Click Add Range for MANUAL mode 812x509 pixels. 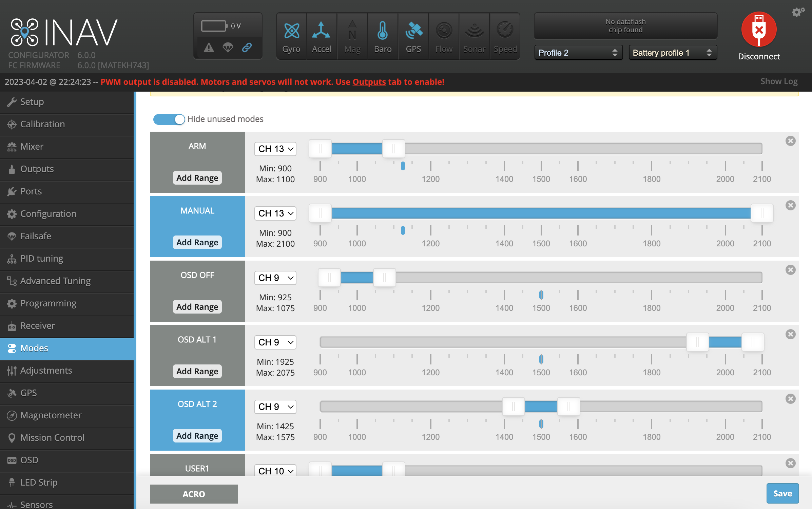pos(197,242)
